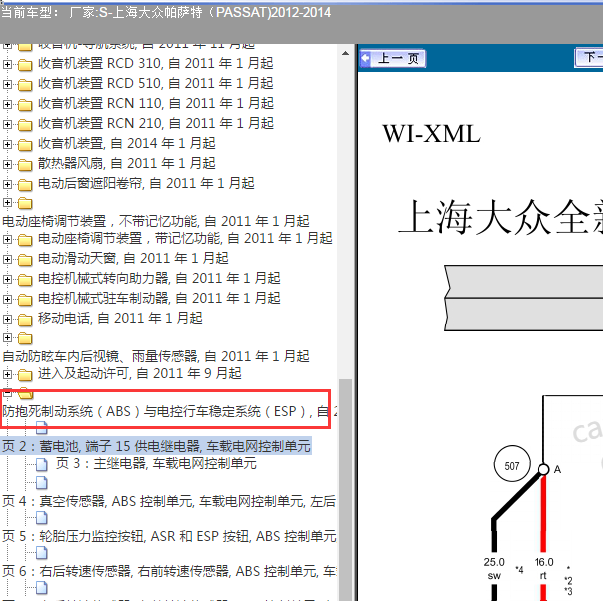Expand the 电动后窗遮阳卷帘 folder node
The height and width of the screenshot is (601, 603).
point(7,184)
